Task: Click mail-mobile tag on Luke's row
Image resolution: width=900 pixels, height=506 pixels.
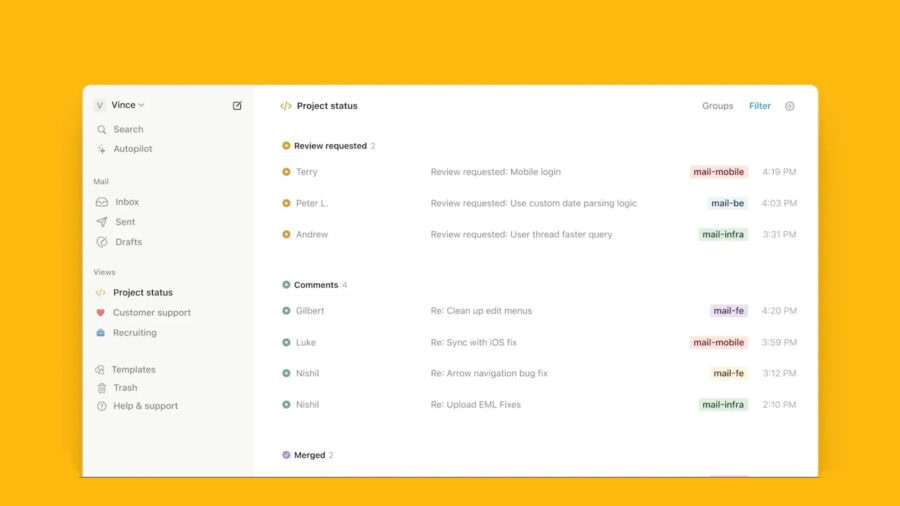Action: (x=719, y=342)
